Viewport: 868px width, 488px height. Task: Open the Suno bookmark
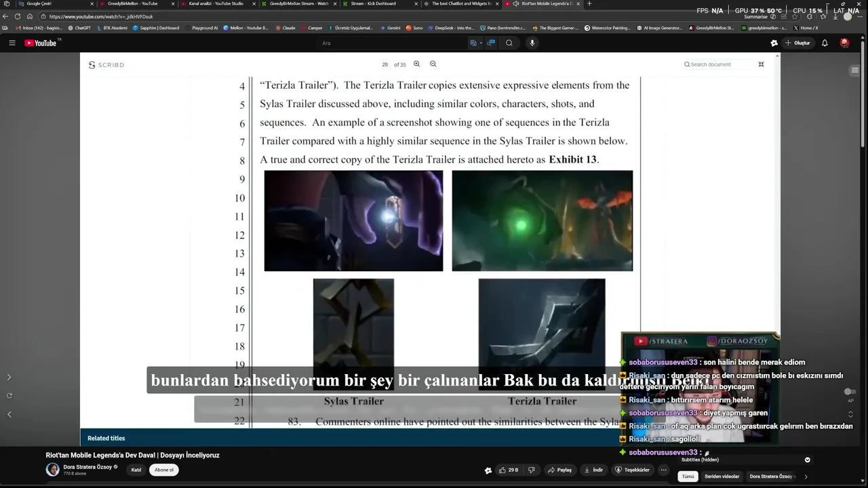click(414, 28)
